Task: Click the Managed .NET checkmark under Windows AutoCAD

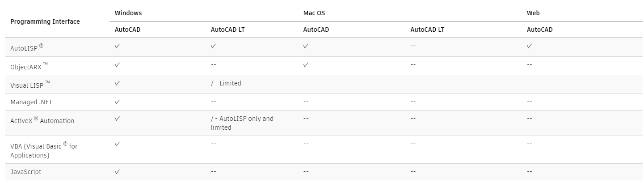Action: (117, 102)
